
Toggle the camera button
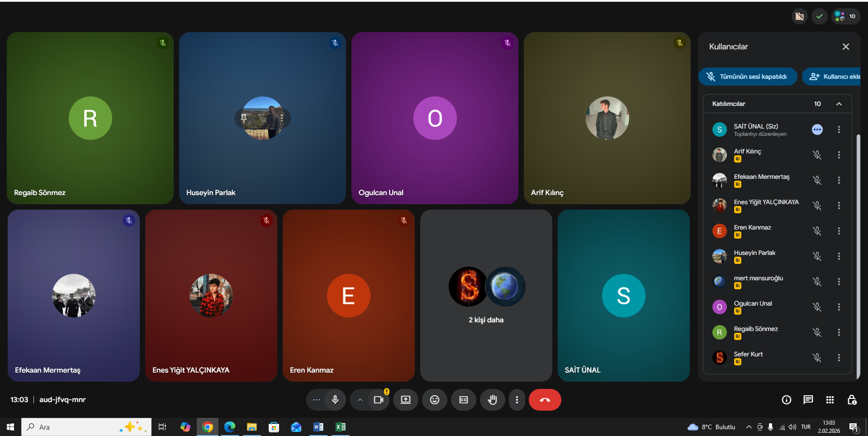click(378, 400)
